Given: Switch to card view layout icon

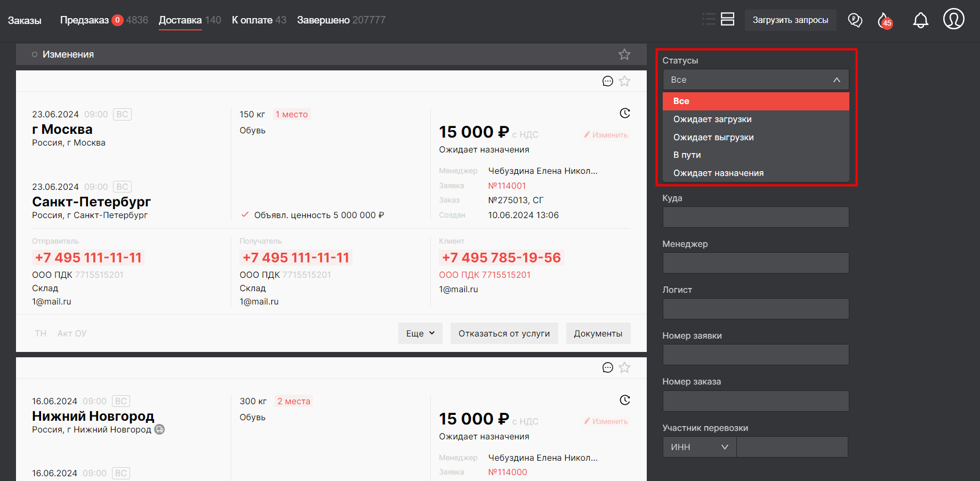Looking at the screenshot, I should [x=727, y=20].
